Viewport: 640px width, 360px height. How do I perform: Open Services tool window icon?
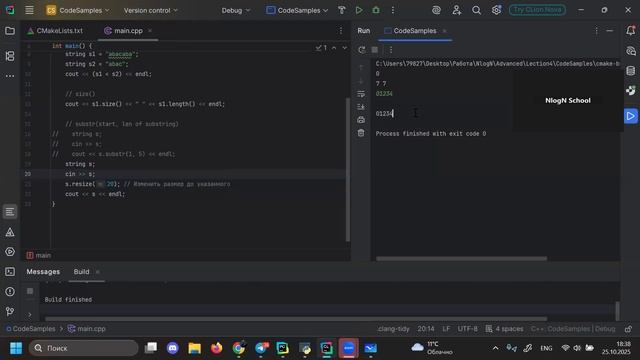10,252
